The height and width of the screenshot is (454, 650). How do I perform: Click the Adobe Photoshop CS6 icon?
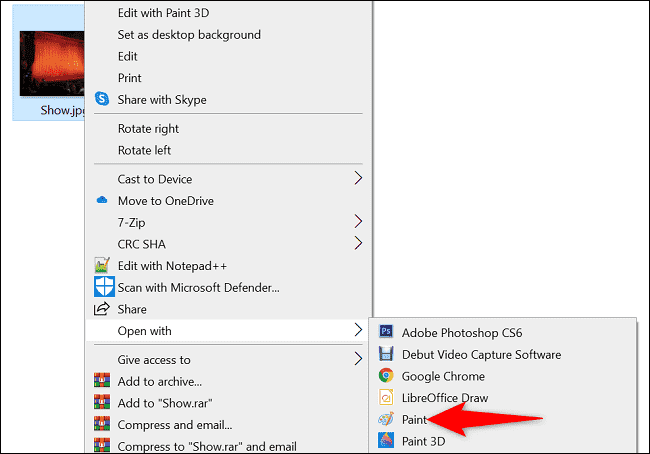[x=385, y=332]
